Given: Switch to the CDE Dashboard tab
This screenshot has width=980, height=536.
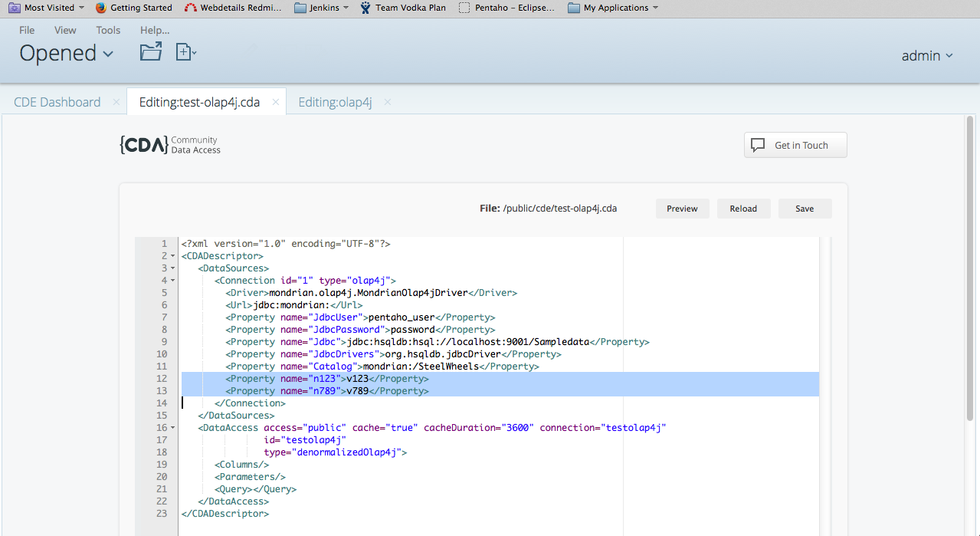Looking at the screenshot, I should (x=57, y=102).
